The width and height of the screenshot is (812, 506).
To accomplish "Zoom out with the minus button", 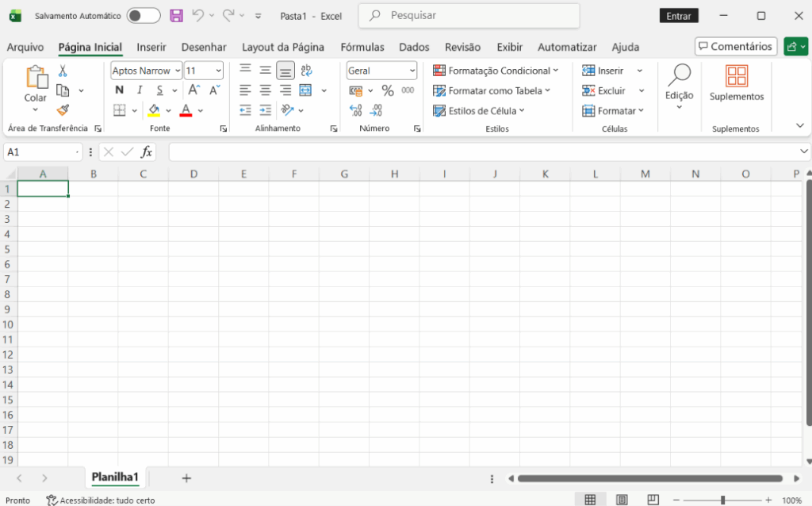I will [676, 500].
